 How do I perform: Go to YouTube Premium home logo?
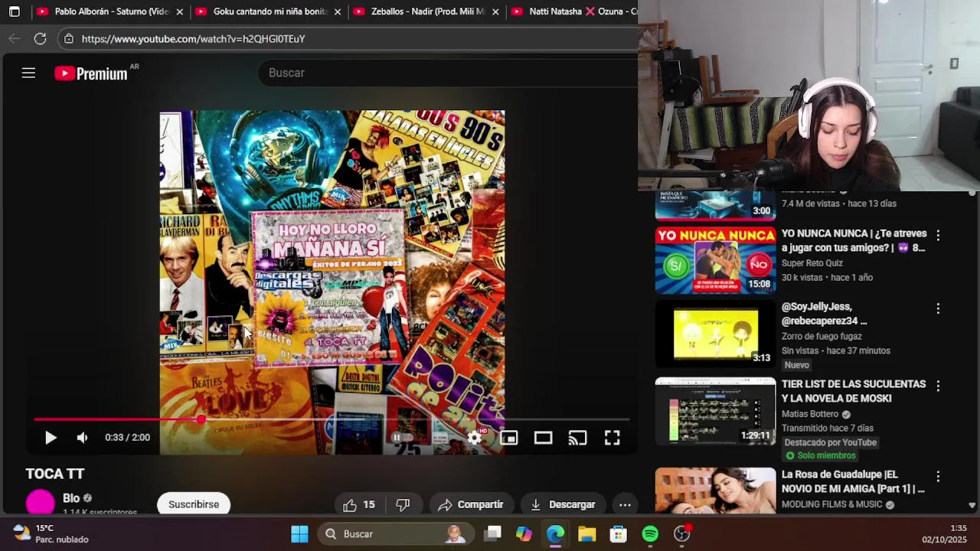click(91, 73)
